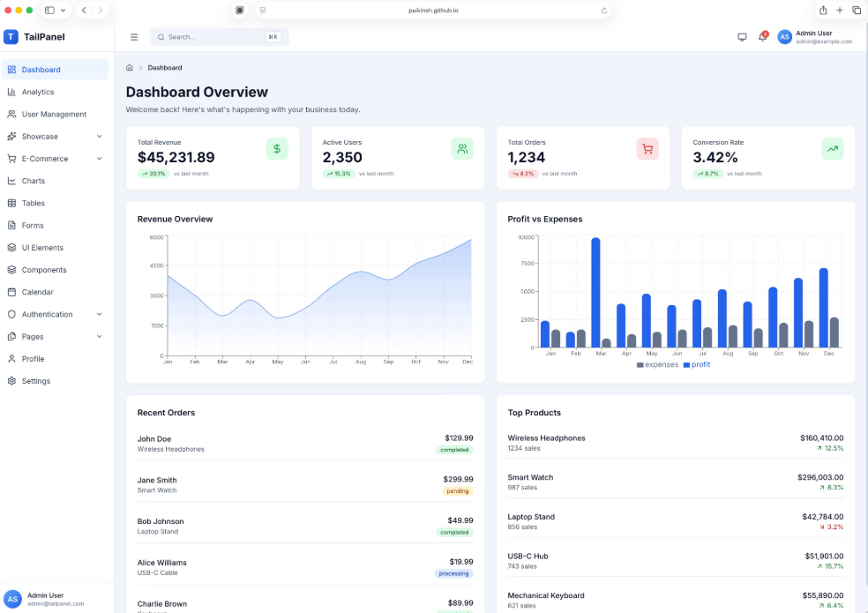This screenshot has width=868, height=613.
Task: Click the monitor theme icon in header
Action: click(742, 37)
